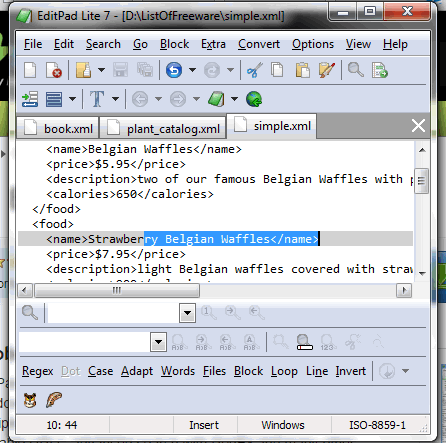The image size is (446, 443).
Task: Toggle the Files search option
Action: [x=214, y=371]
